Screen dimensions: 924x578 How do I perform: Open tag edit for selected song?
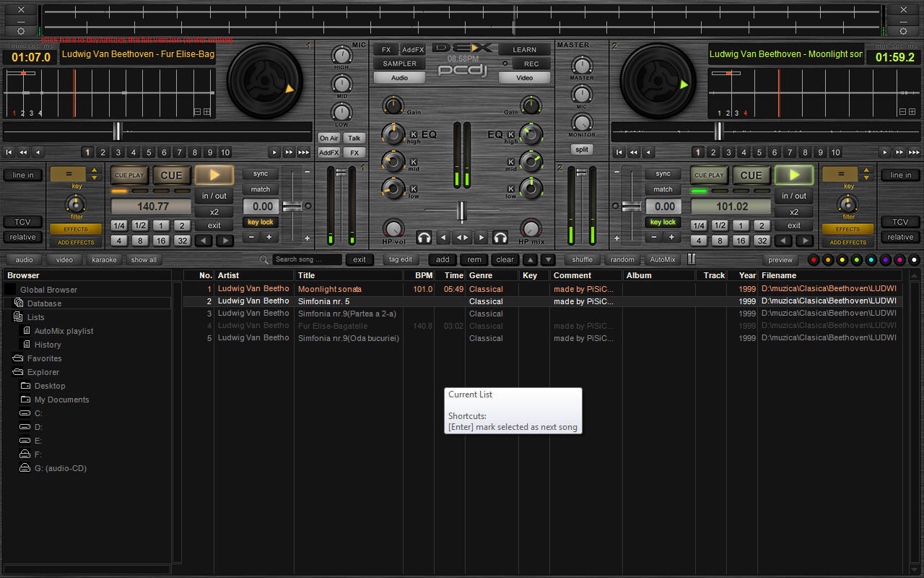(x=401, y=259)
